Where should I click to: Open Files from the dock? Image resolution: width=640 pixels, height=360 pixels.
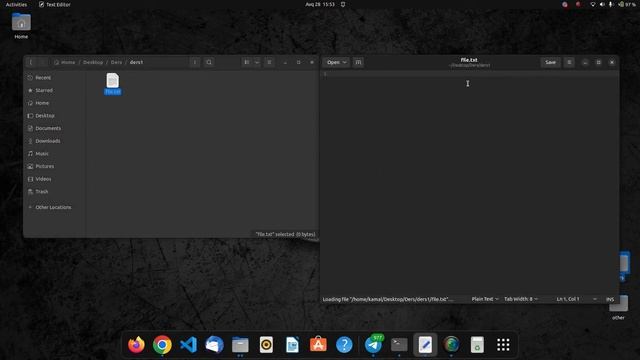point(240,345)
